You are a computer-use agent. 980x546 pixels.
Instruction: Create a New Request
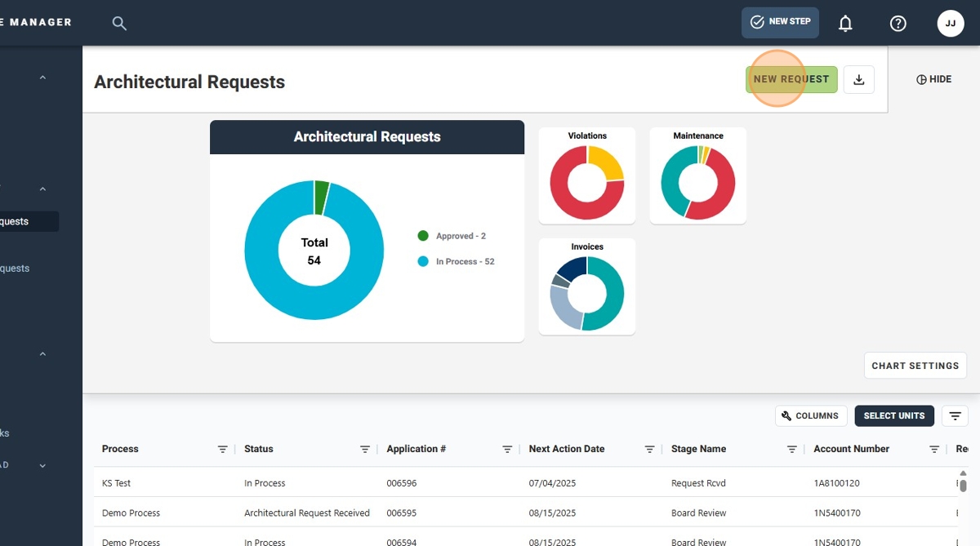tap(791, 79)
